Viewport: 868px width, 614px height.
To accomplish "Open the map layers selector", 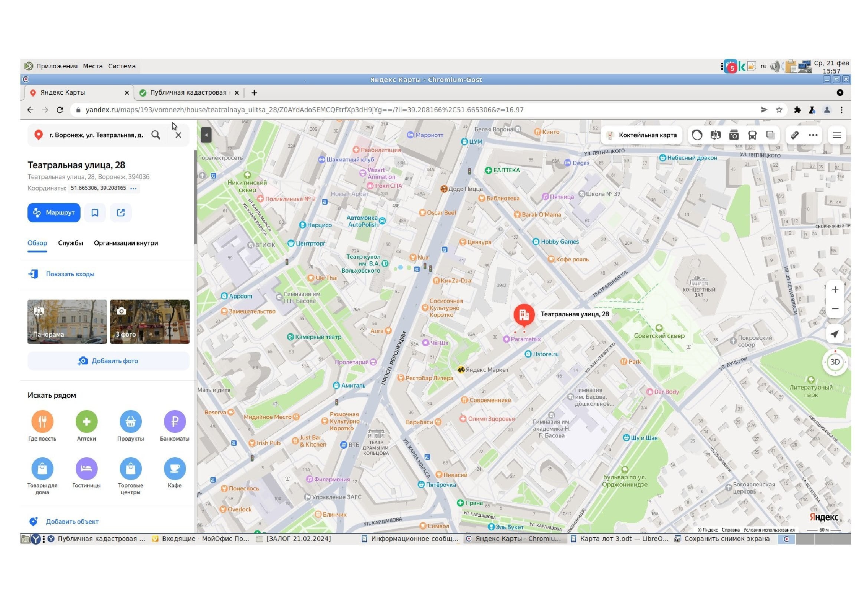I will [x=770, y=135].
